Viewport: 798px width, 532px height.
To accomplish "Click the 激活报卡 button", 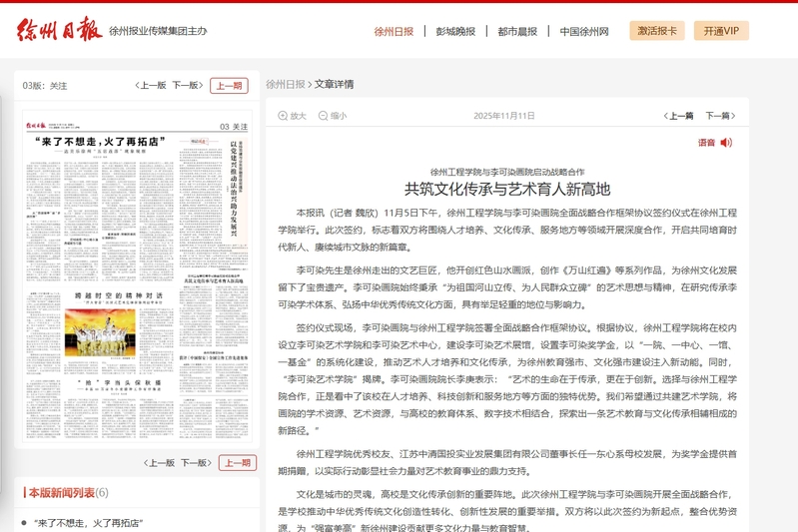I will click(656, 31).
